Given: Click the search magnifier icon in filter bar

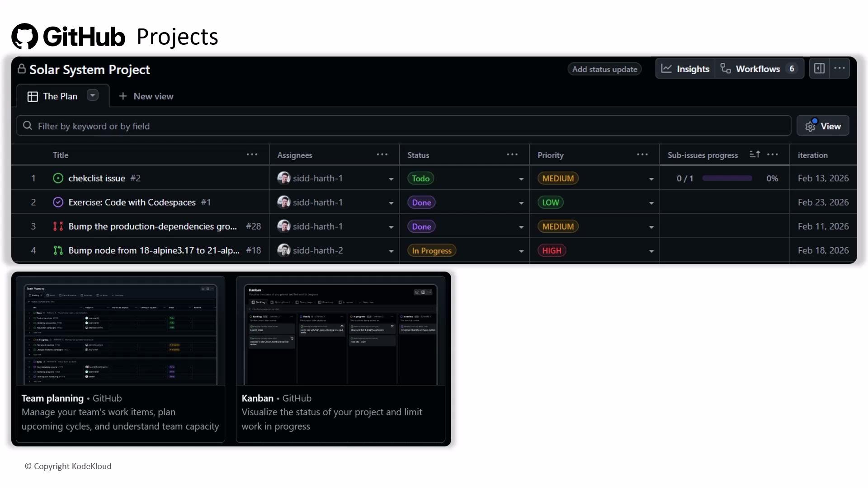Looking at the screenshot, I should pyautogui.click(x=28, y=126).
